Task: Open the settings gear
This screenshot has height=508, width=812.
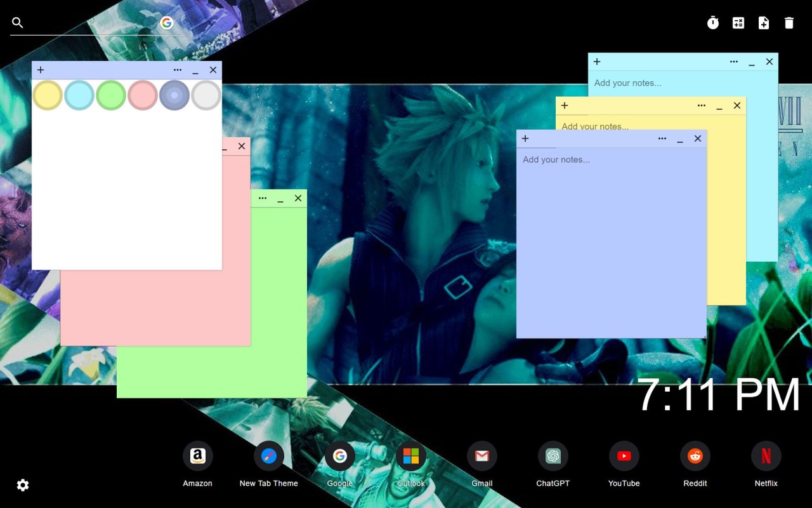Action: 23,485
